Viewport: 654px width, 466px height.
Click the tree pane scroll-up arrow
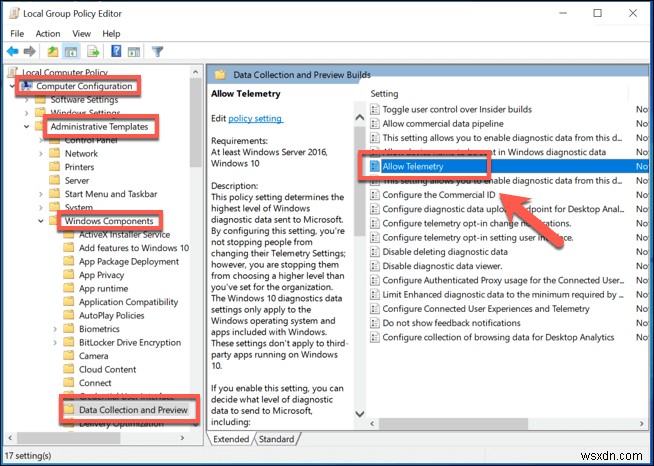(x=195, y=73)
